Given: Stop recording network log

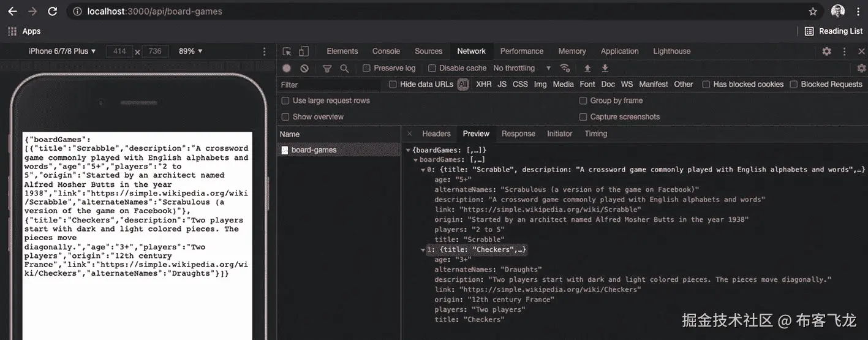Looking at the screenshot, I should (x=287, y=68).
